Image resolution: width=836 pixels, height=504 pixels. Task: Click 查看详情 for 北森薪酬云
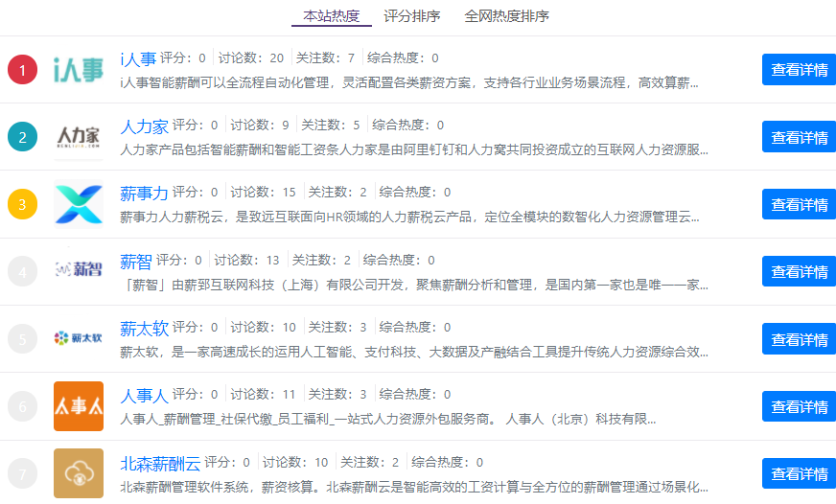(x=799, y=473)
